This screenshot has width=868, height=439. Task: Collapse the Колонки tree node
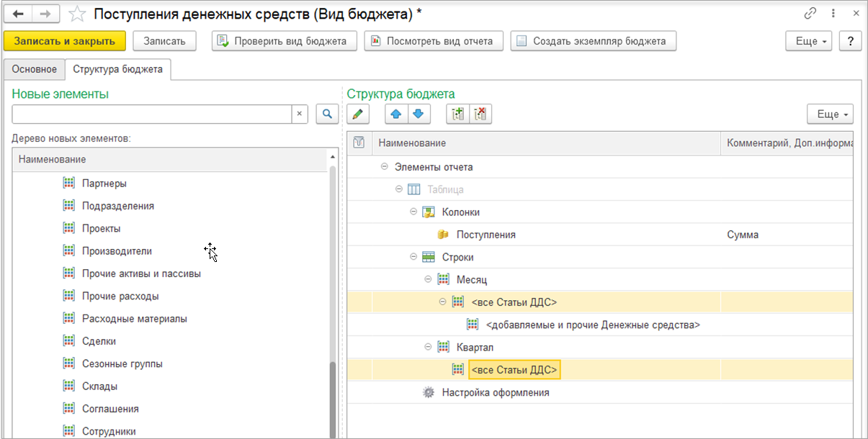[413, 212]
